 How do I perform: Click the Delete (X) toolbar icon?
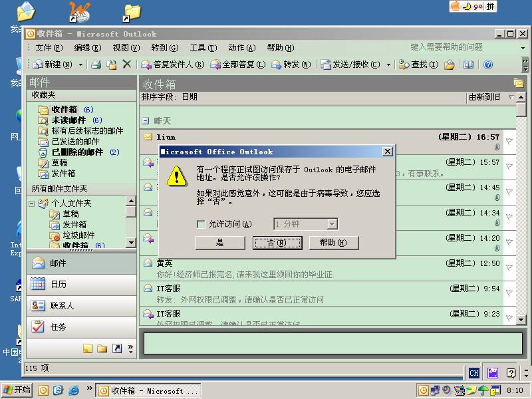tap(127, 64)
